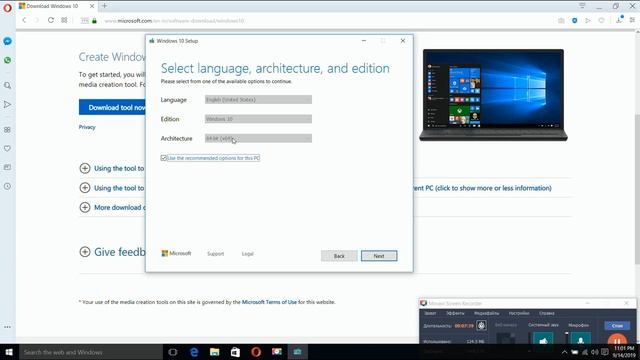Click the green padlock site-security icon
Screen dimensions: 640x360
click(94, 20)
